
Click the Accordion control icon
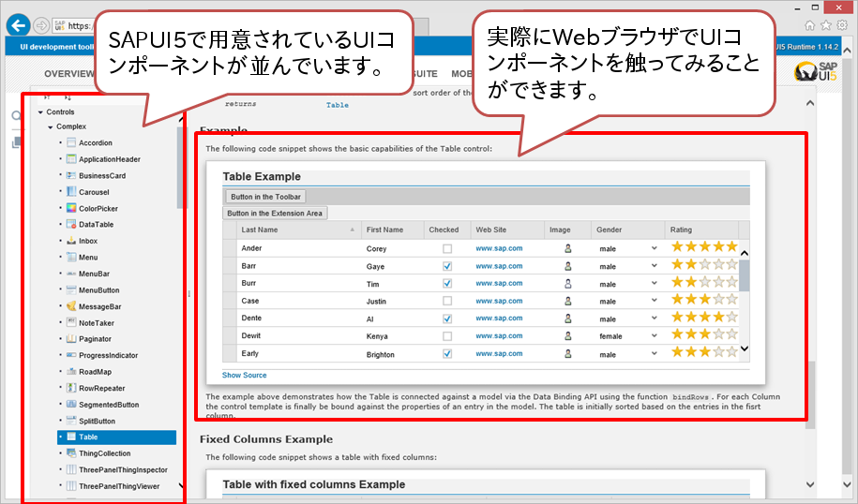(71, 142)
